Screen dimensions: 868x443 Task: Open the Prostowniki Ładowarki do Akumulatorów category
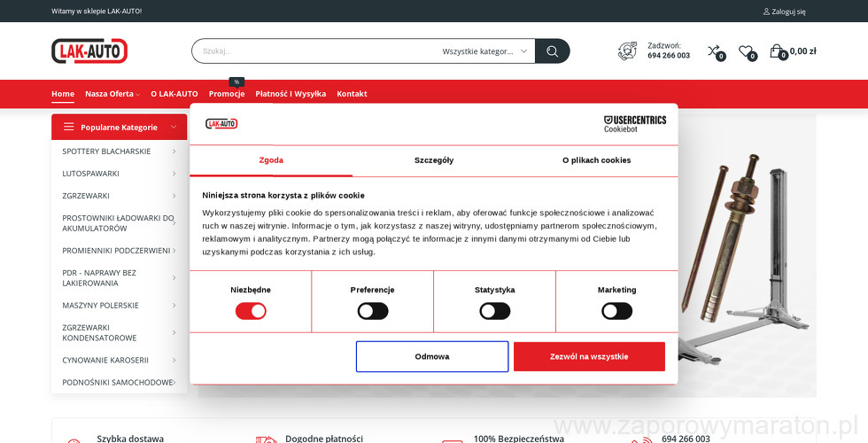click(118, 223)
